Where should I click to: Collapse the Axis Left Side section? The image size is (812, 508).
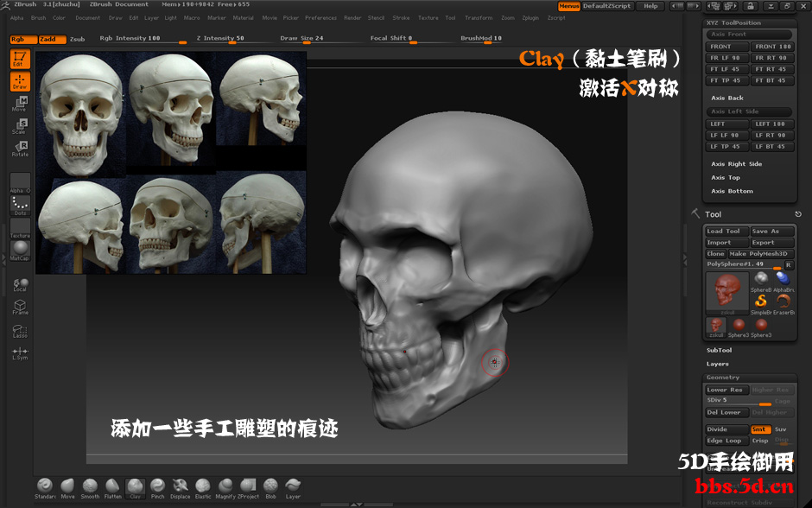pyautogui.click(x=749, y=111)
